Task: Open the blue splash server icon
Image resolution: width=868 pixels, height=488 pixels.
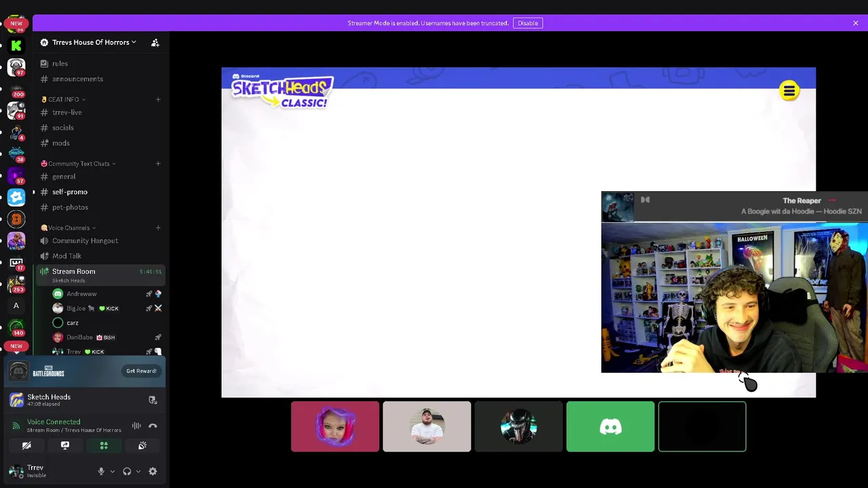Action: pos(16,197)
